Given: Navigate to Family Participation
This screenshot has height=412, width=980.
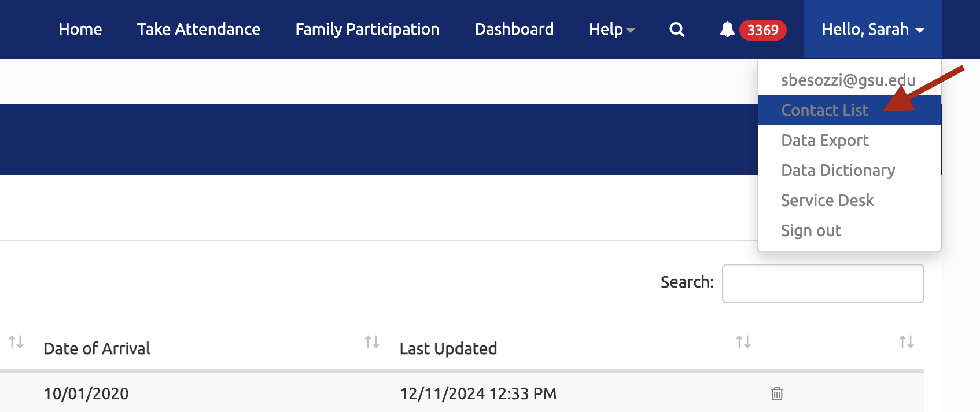Looking at the screenshot, I should click(367, 30).
